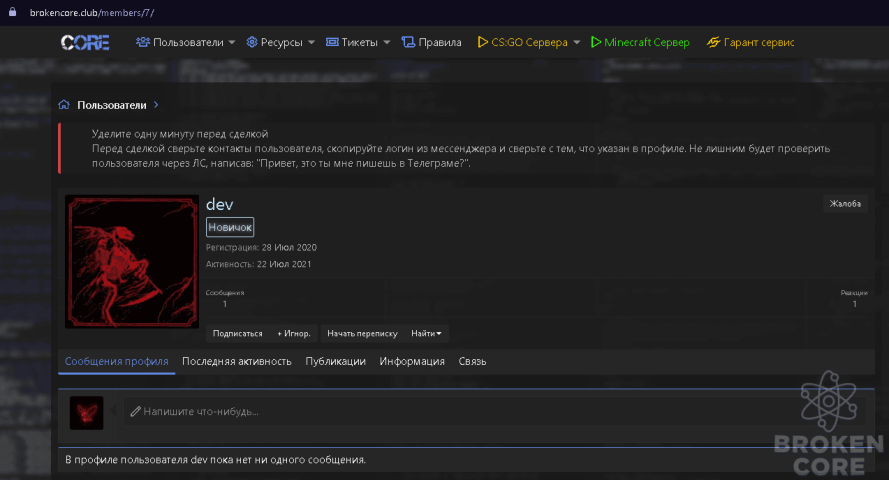This screenshot has height=480, width=889.
Task: Click the Подписаться button
Action: point(238,333)
